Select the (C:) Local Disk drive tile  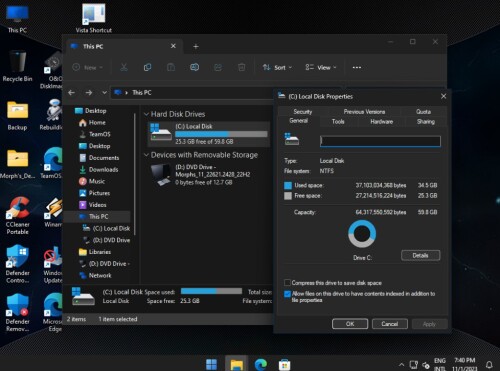click(x=209, y=134)
